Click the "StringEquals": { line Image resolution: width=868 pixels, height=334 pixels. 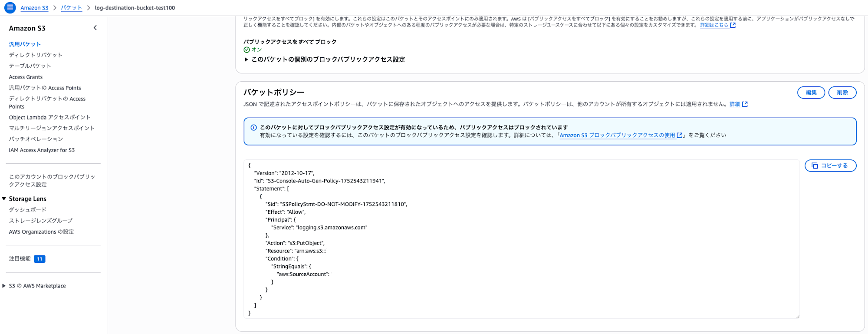pyautogui.click(x=291, y=267)
